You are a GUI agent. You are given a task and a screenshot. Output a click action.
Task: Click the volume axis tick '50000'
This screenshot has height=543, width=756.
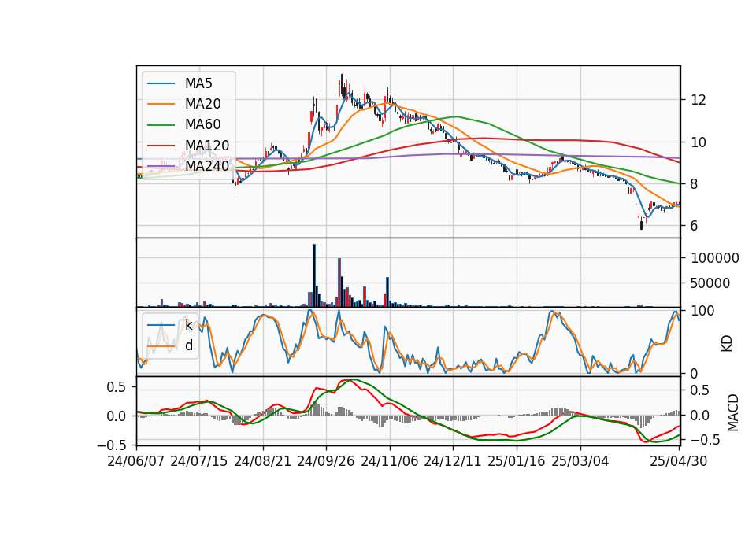pos(710,283)
